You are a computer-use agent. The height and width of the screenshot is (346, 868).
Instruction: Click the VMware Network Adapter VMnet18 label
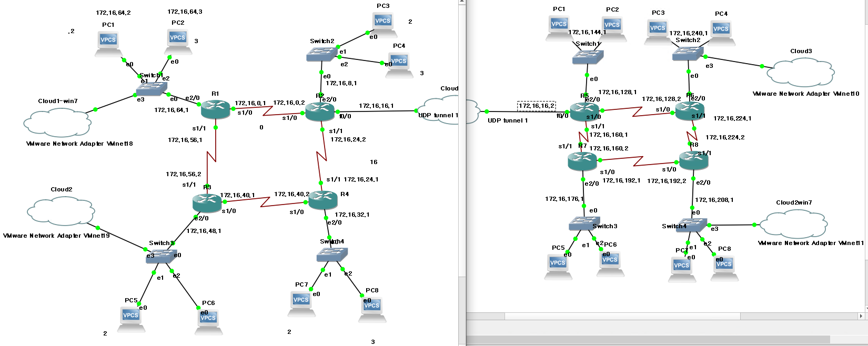pyautogui.click(x=79, y=144)
